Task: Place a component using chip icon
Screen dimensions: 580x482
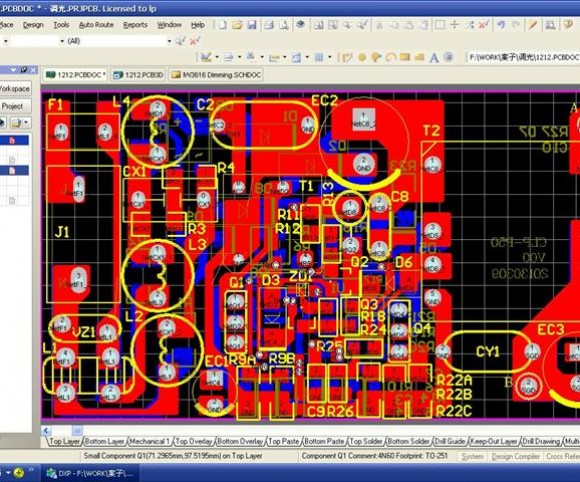Action: click(449, 57)
